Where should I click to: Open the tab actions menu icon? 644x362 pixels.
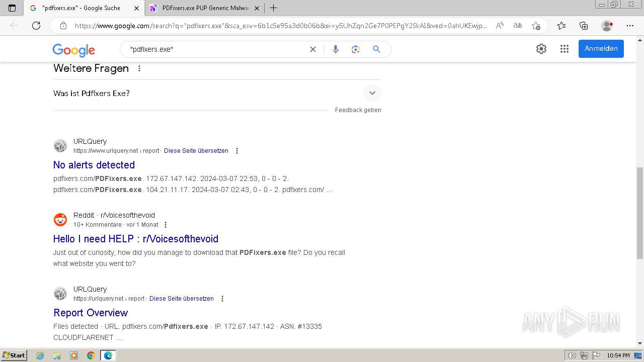click(x=12, y=8)
